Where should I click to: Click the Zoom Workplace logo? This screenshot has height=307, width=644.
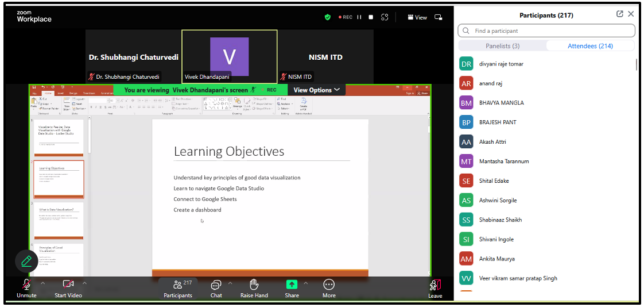click(34, 17)
